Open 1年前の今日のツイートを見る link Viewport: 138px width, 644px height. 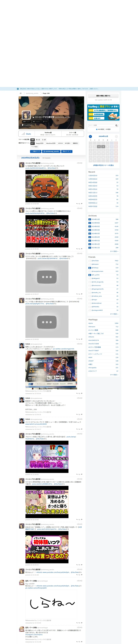[103, 165]
